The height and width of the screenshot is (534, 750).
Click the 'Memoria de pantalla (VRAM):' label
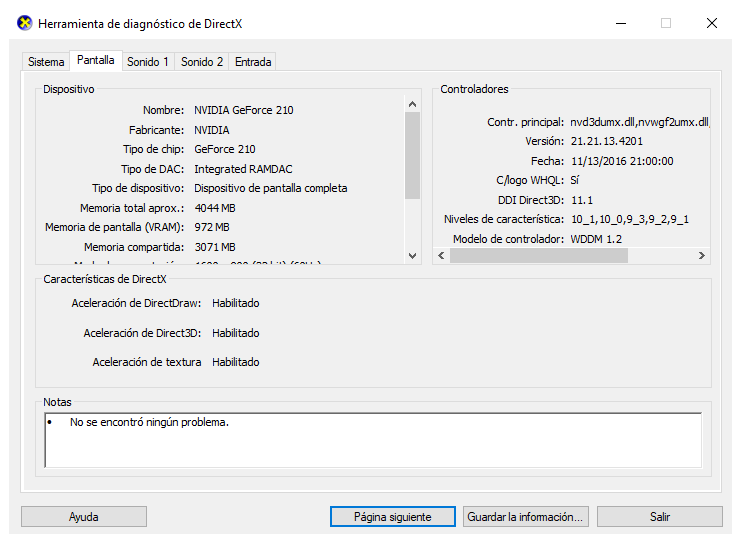114,227
